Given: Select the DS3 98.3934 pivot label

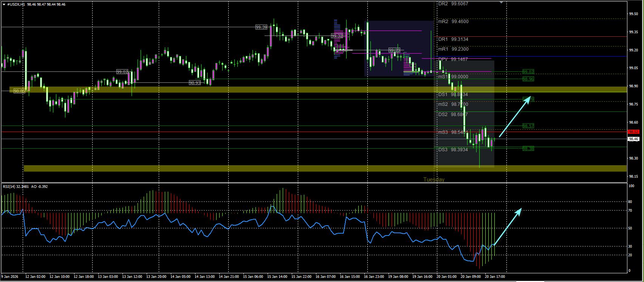Looking at the screenshot, I should 453,150.
